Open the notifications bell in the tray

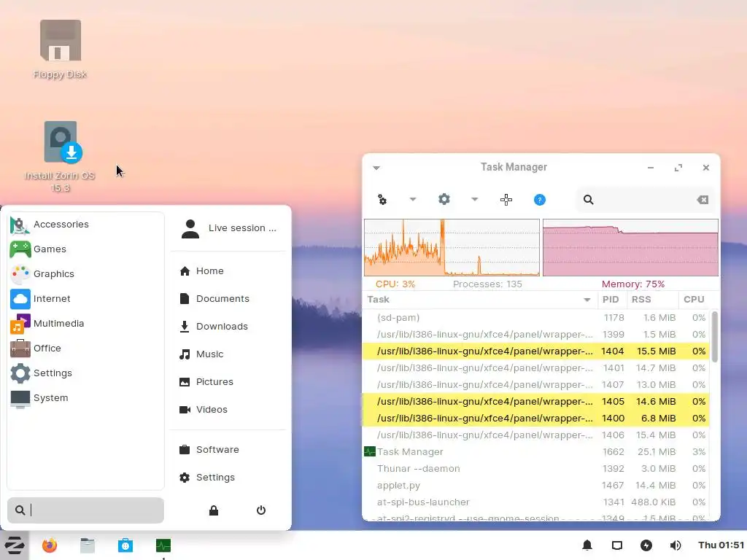coord(587,545)
